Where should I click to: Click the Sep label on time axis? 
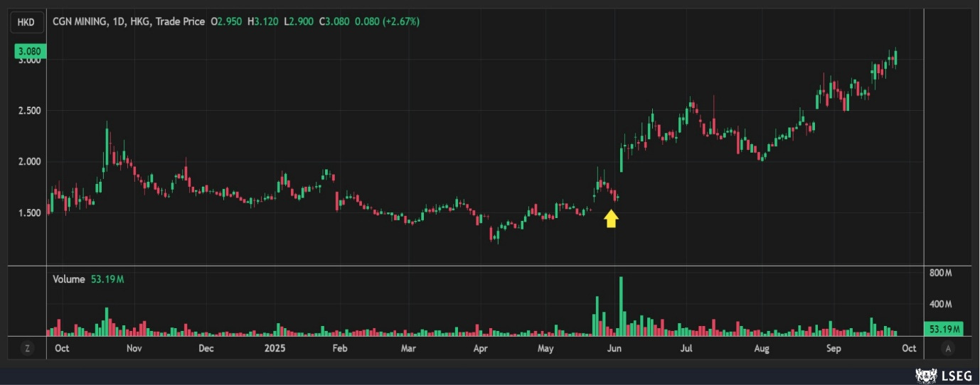pyautogui.click(x=834, y=349)
